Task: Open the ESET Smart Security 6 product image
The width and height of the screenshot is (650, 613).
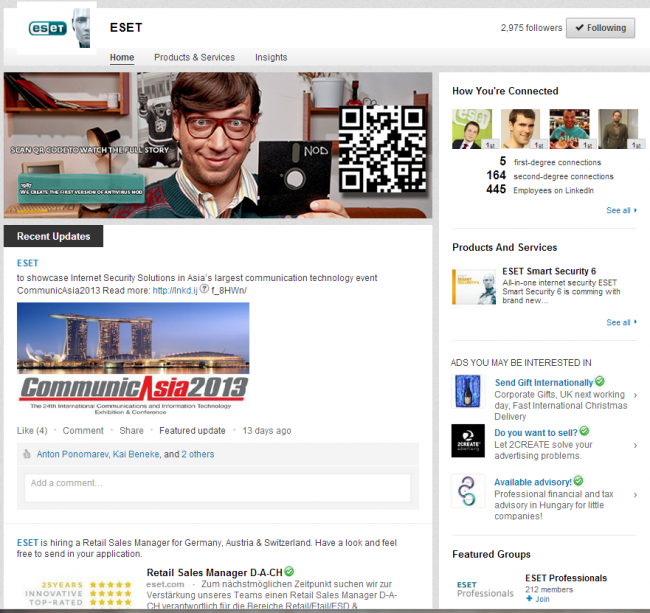Action: coord(474,287)
